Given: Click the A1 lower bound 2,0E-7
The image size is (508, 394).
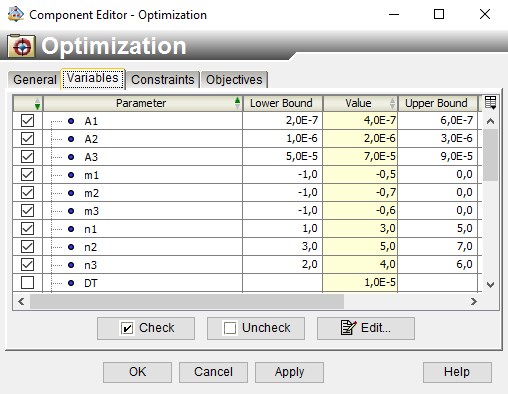Looking at the screenshot, I should click(282, 120).
